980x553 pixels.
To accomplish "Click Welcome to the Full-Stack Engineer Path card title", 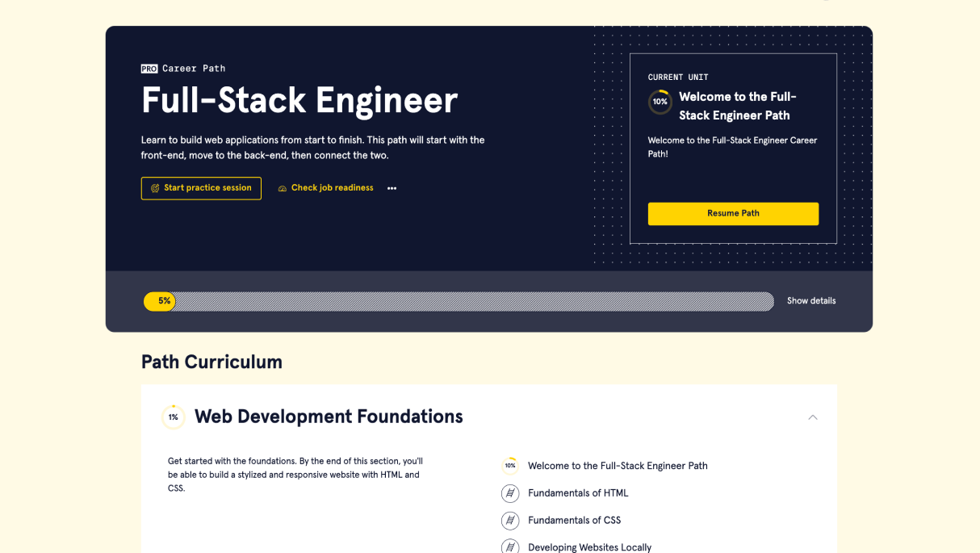I will coord(738,106).
